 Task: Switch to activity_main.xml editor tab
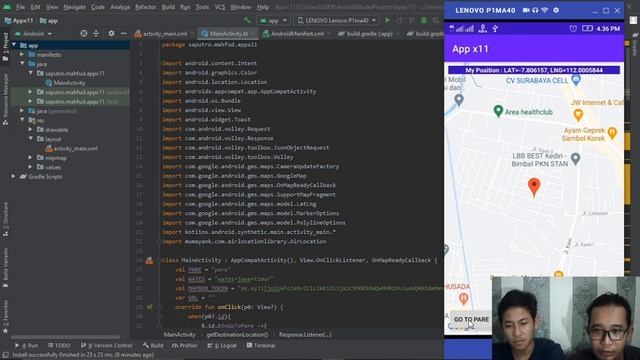pyautogui.click(x=161, y=33)
